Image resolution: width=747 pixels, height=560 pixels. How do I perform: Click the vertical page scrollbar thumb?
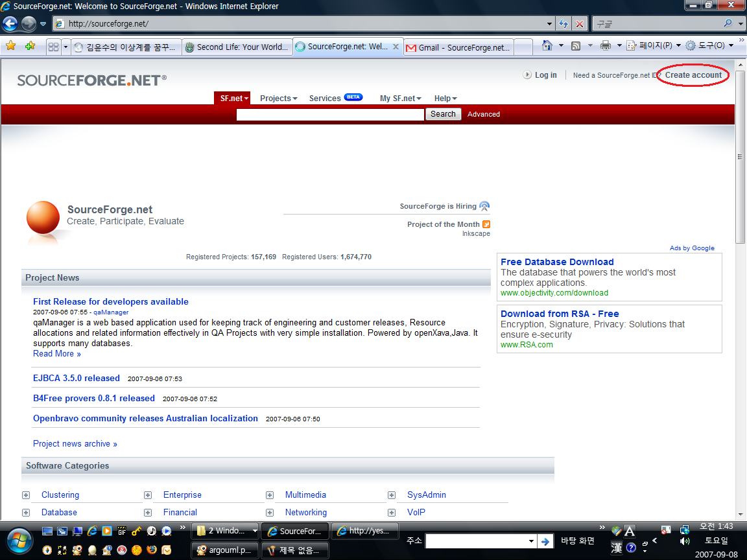point(740,157)
